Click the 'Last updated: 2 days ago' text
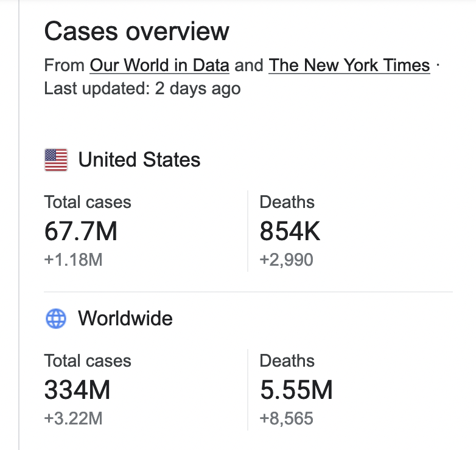 point(142,88)
